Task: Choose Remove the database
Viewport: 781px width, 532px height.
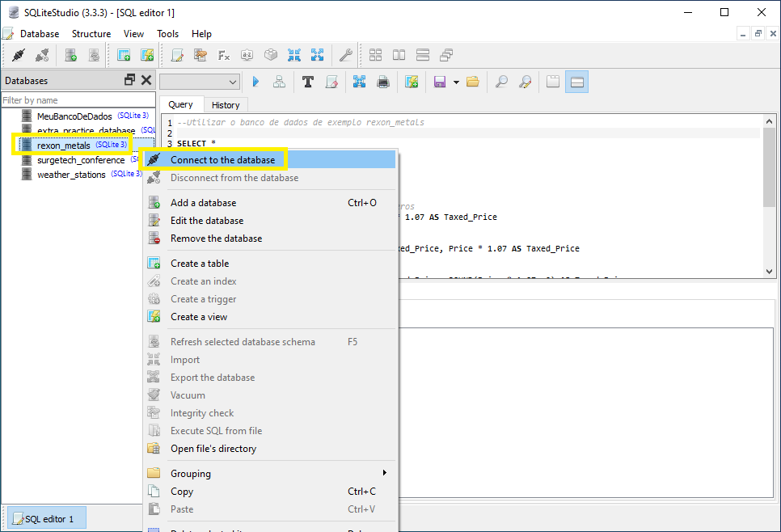Action: click(269, 239)
